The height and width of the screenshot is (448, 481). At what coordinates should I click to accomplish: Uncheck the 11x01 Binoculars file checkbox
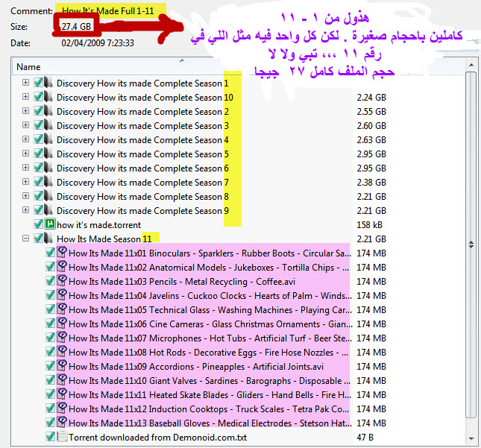point(50,253)
